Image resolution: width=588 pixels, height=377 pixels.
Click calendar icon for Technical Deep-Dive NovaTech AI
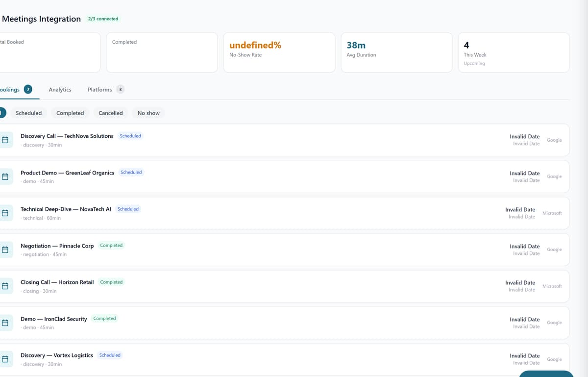pos(5,213)
